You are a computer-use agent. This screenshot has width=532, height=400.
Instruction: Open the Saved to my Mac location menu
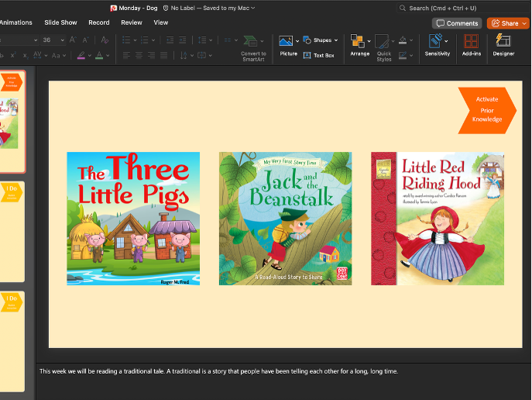229,9
